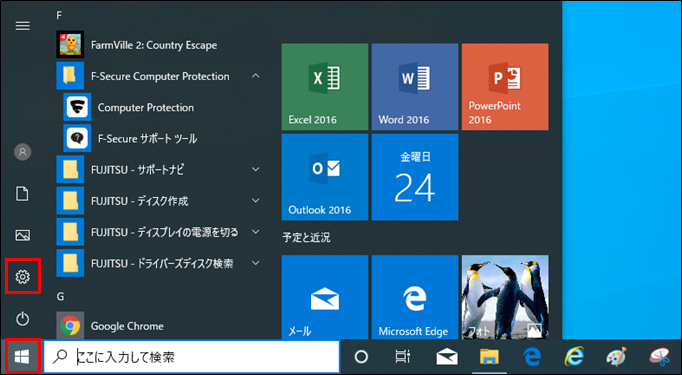Open the Pictures sidebar icon

pos(23,235)
